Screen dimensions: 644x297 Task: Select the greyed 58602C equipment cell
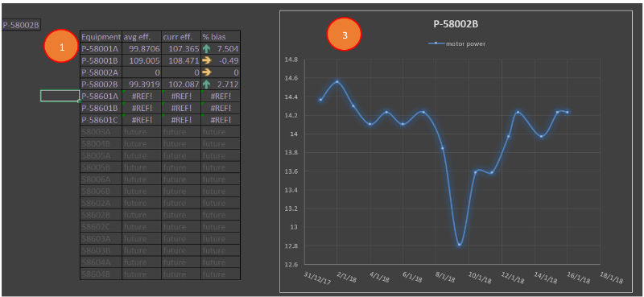click(101, 227)
